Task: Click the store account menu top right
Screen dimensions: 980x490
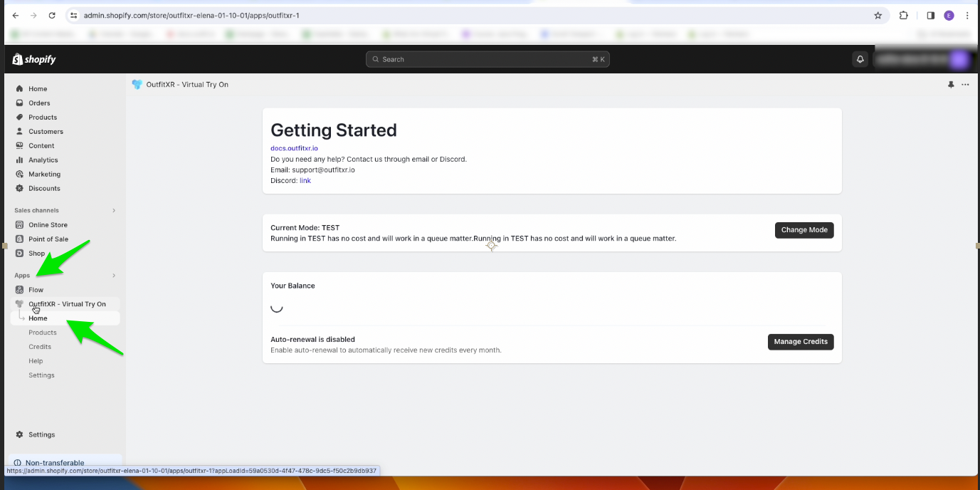Action: (922, 60)
